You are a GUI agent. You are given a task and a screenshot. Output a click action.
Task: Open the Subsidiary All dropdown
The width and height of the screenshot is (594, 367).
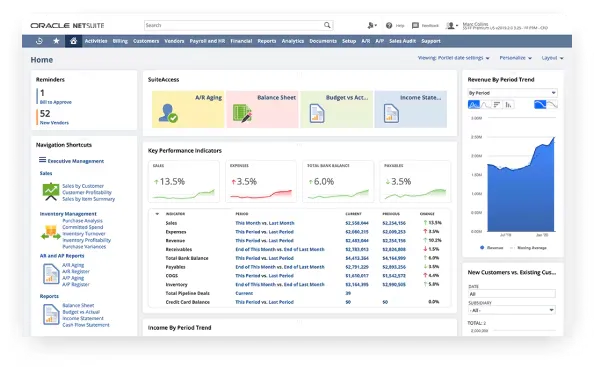point(512,310)
